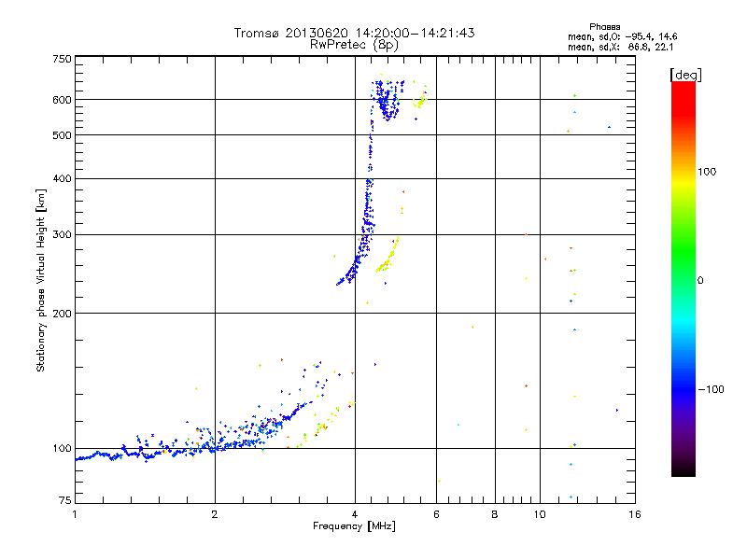Select the 'RwPretec (8p)' subtitle text
This screenshot has height=560, width=747.
point(354,45)
